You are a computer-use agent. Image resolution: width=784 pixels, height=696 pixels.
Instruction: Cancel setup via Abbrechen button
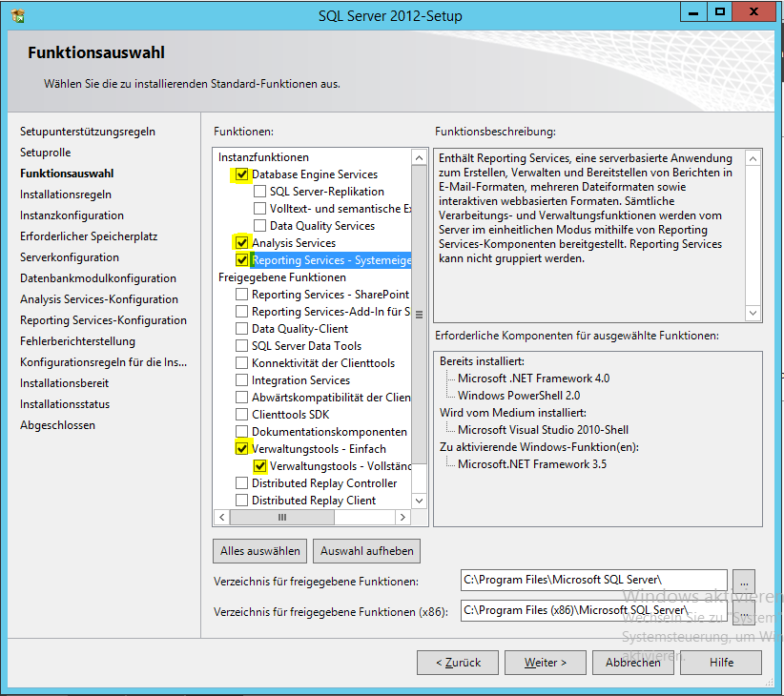point(633,663)
